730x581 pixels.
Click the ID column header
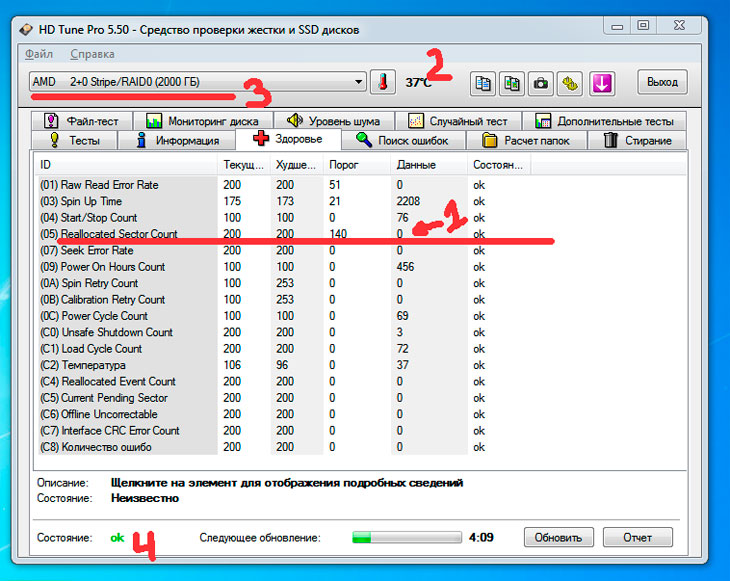pyautogui.click(x=126, y=165)
